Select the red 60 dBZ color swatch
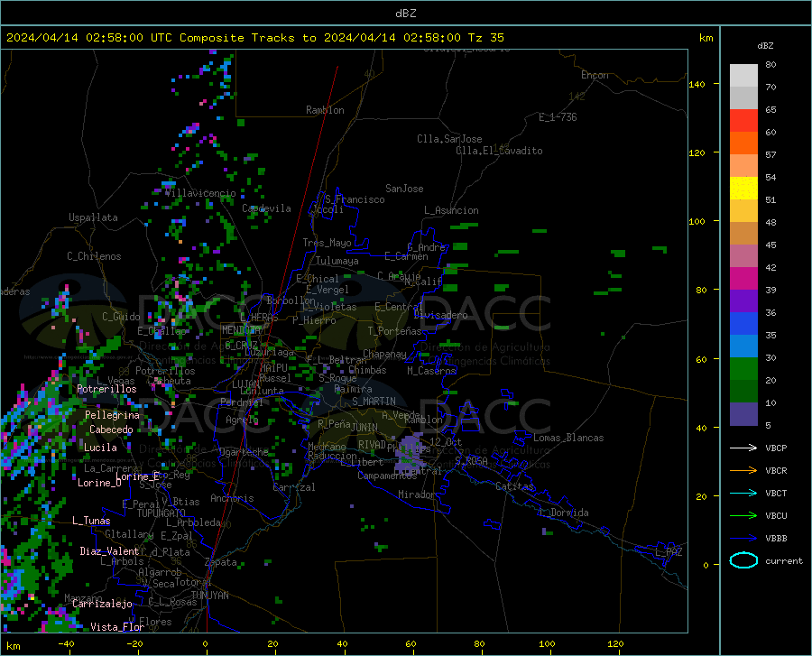The image size is (812, 656). [x=743, y=121]
